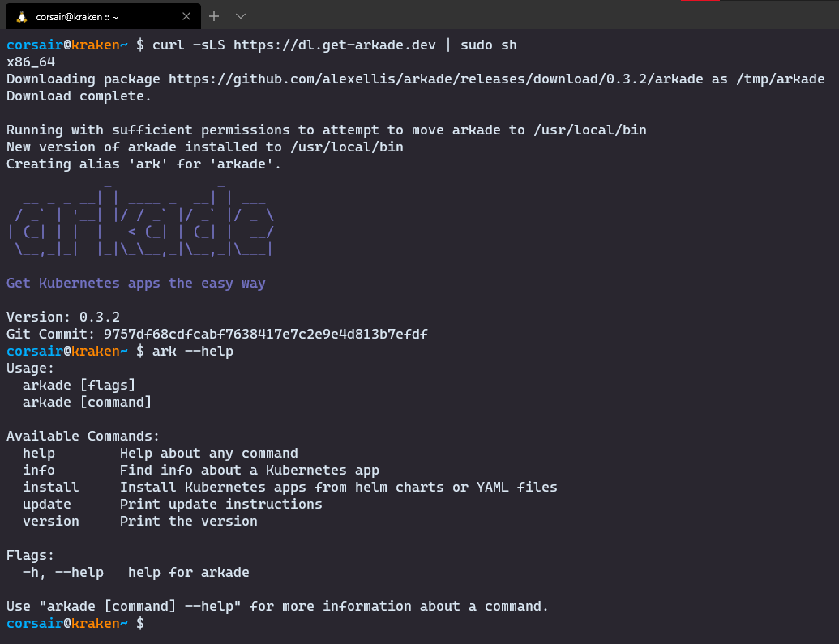This screenshot has width=839, height=644.
Task: Click the 'Get Kubernetes apps the easy way' tagline
Action: [136, 284]
